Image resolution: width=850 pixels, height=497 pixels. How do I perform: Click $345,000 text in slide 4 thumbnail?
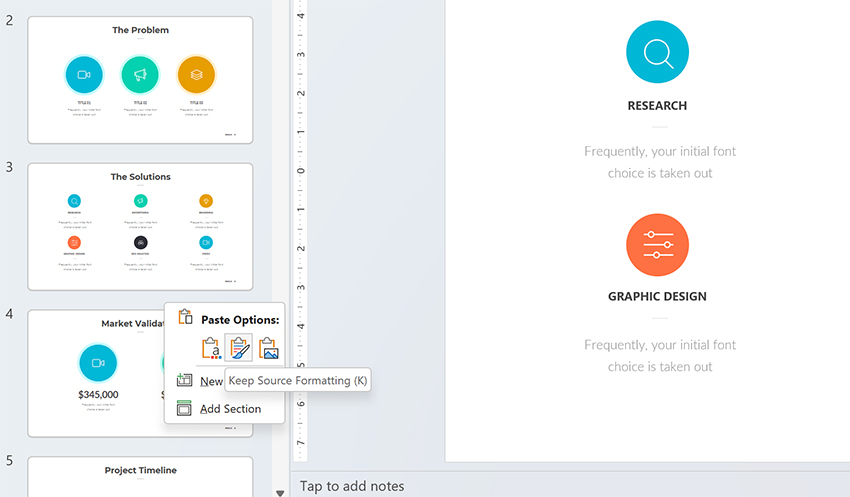pos(98,395)
